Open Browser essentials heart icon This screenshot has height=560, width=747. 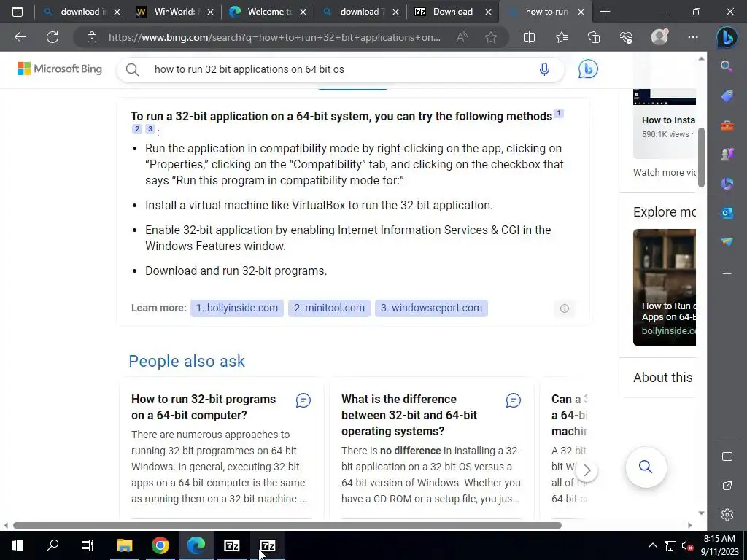[x=626, y=37]
